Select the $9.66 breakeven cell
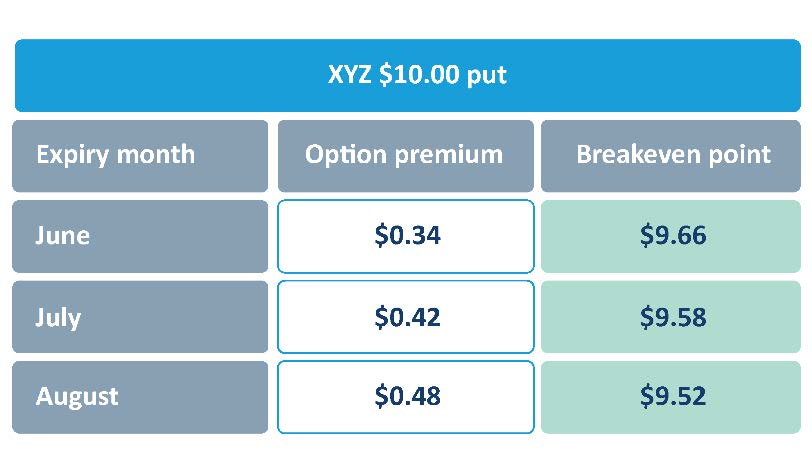 pyautogui.click(x=673, y=236)
